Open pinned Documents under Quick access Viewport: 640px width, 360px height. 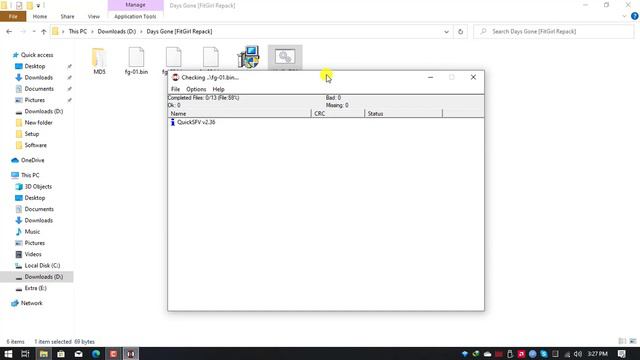coord(39,89)
